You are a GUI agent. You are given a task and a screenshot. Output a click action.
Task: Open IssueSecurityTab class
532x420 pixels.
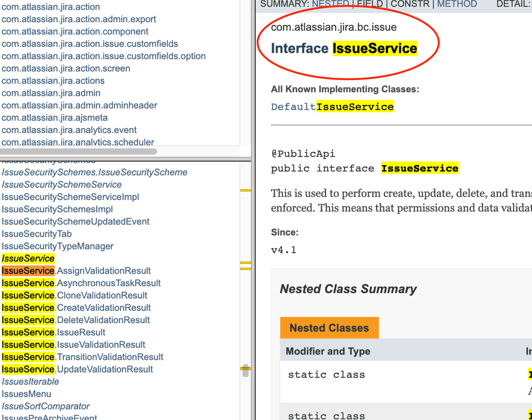coord(37,234)
